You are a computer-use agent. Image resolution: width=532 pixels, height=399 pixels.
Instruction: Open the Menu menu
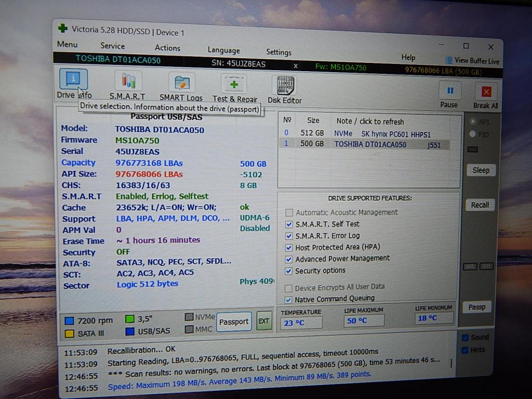67,44
